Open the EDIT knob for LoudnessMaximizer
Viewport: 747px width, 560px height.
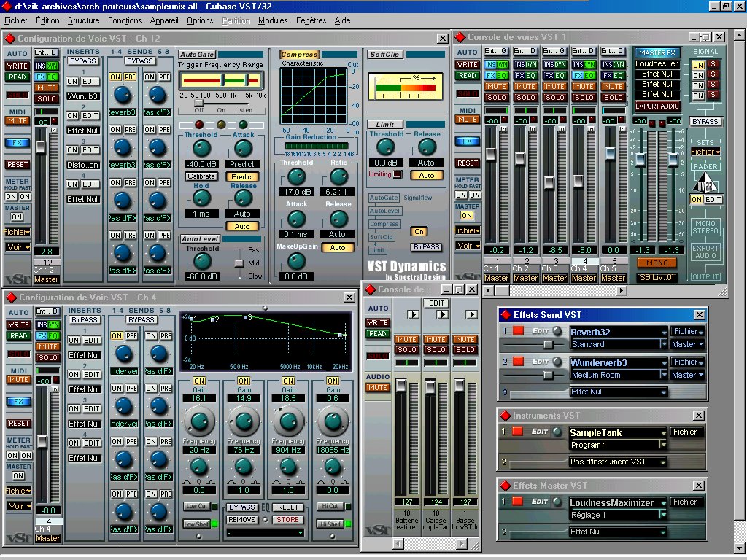coord(557,502)
